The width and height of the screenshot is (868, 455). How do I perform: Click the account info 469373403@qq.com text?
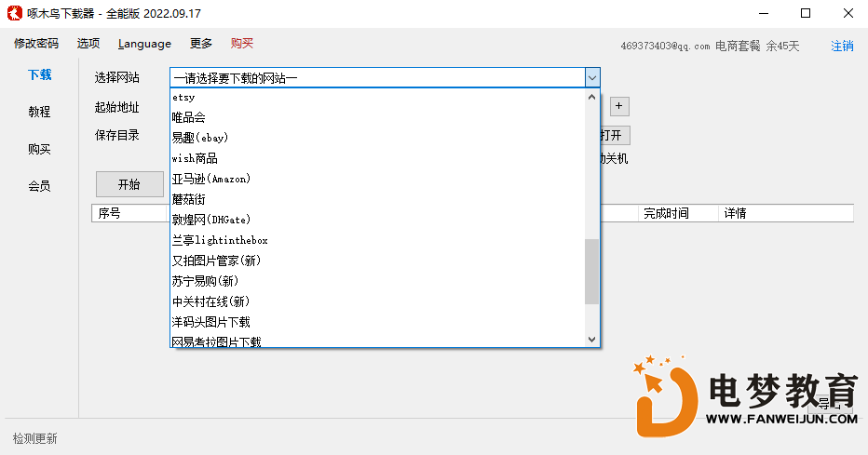pyautogui.click(x=665, y=46)
